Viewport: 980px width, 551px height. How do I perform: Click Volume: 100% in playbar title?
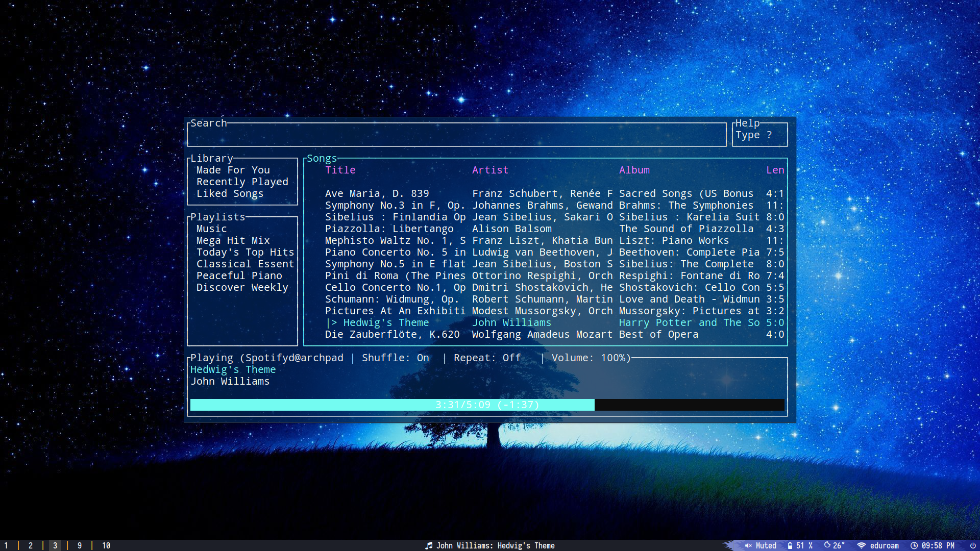pyautogui.click(x=589, y=358)
